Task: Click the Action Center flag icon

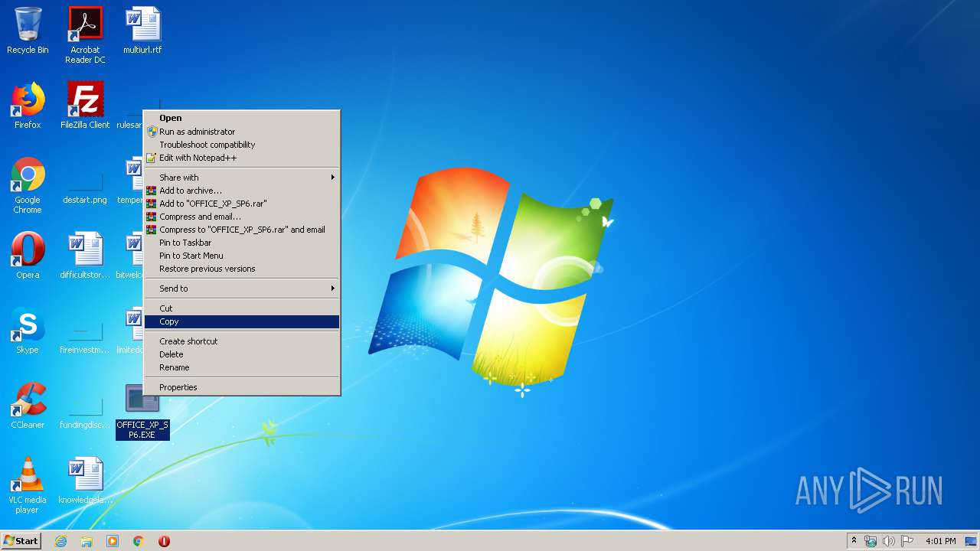Action: [x=907, y=541]
